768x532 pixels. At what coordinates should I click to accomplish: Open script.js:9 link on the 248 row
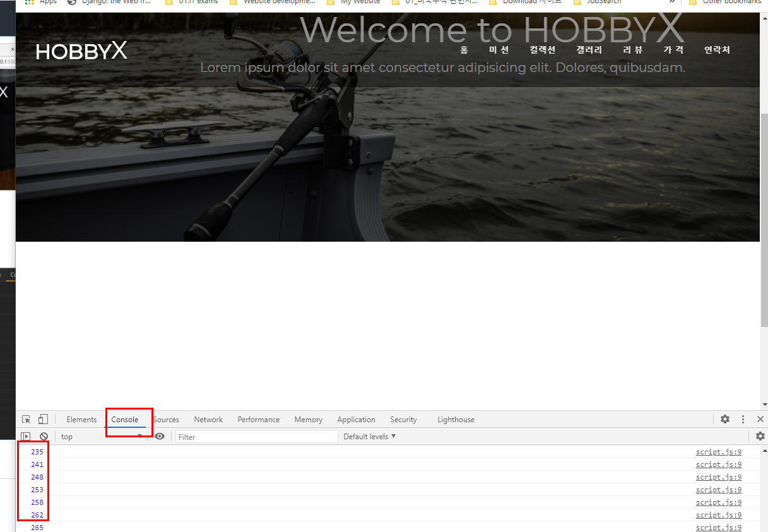pos(719,477)
